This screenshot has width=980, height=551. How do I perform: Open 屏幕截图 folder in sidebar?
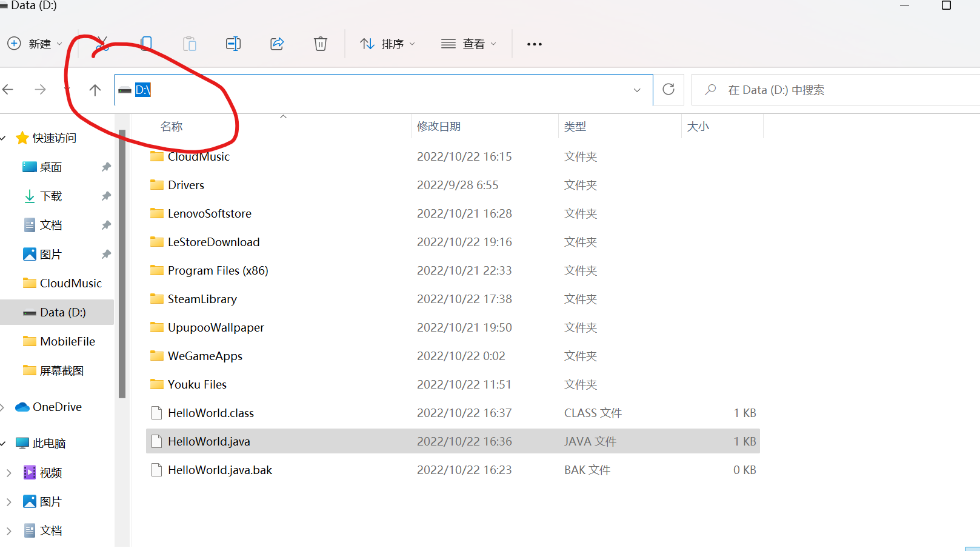[53, 370]
